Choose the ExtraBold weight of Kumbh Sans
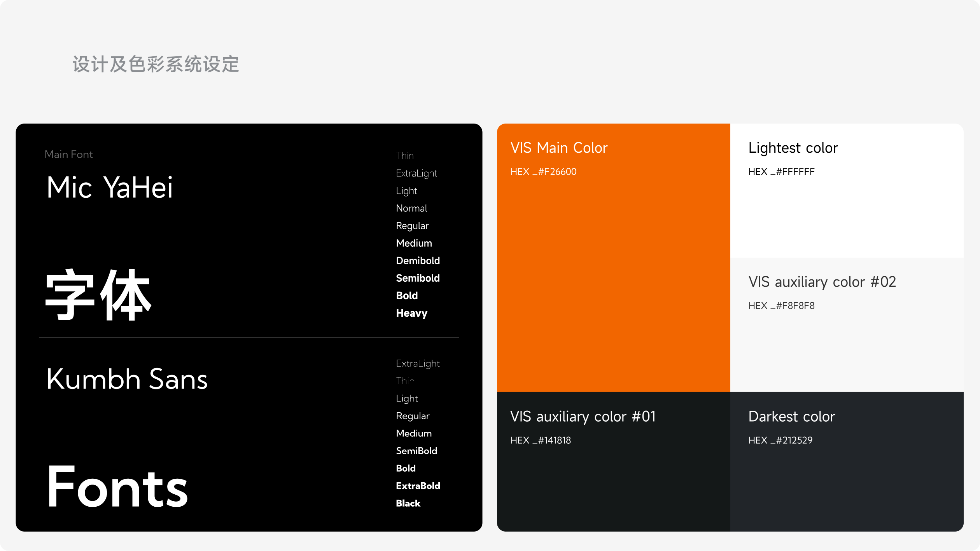Screen dimensions: 980x551 tap(418, 486)
